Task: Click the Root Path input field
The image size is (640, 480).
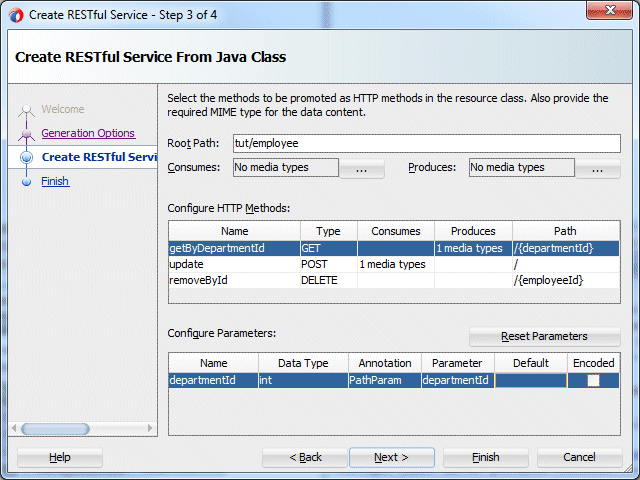Action: 427,143
